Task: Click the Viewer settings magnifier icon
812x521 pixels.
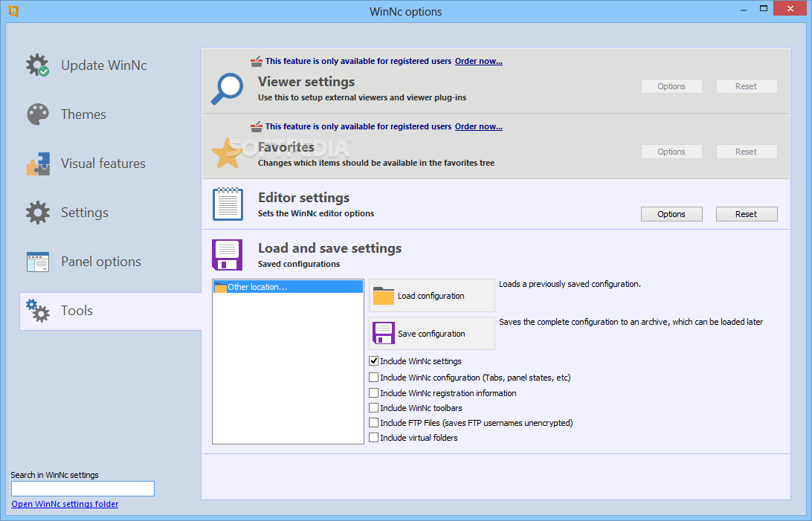Action: [x=228, y=88]
